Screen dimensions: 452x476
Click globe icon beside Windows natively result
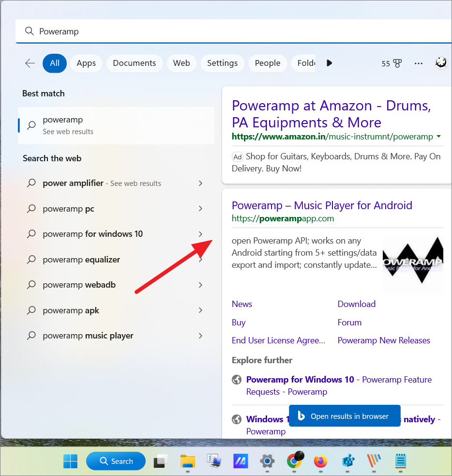click(237, 419)
